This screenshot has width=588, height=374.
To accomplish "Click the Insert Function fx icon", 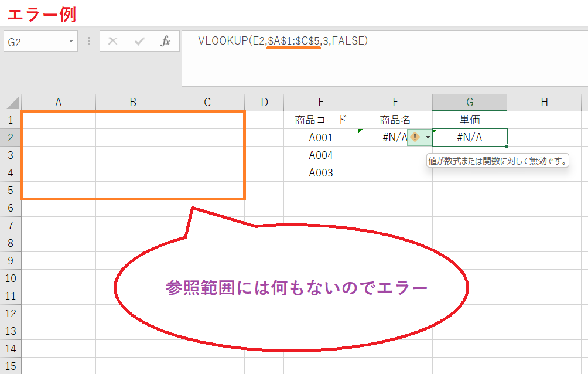I will [x=166, y=42].
